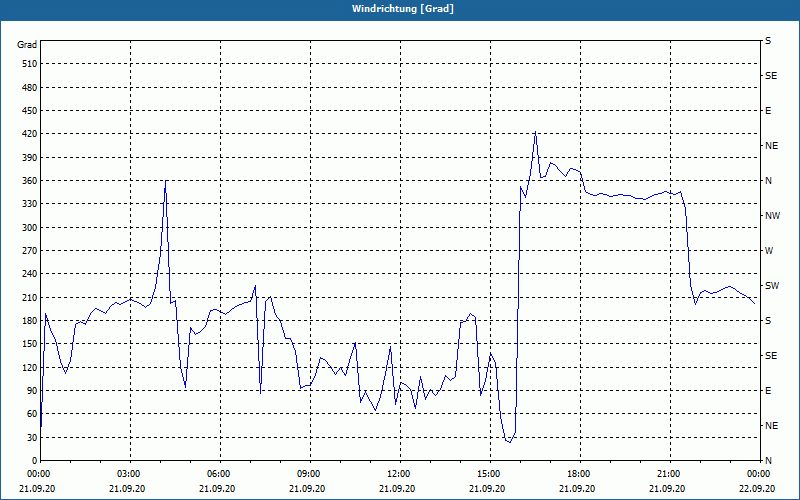Click the 420 y-axis label
800x500 pixels.
point(30,134)
